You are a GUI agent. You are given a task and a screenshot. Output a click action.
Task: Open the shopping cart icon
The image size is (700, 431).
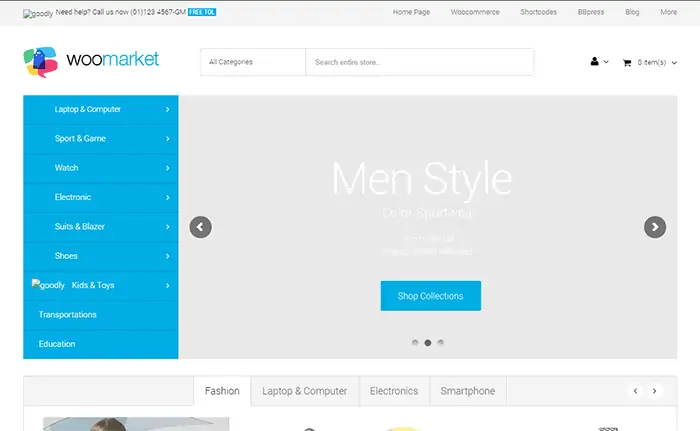pos(627,63)
